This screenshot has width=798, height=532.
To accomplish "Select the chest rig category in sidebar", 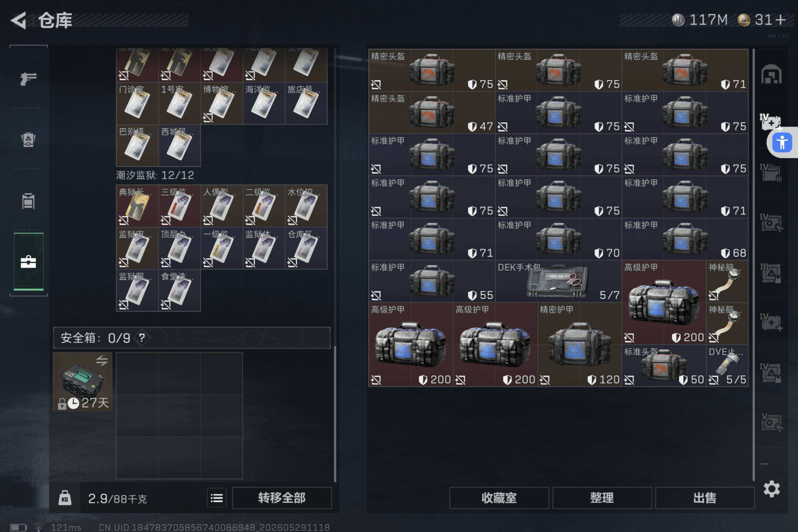I will pos(29,201).
